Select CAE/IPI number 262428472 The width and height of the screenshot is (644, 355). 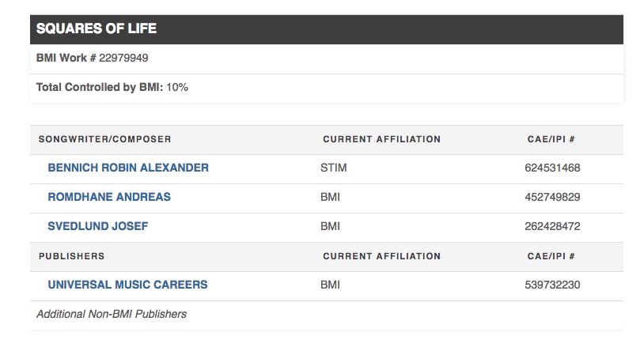[552, 226]
